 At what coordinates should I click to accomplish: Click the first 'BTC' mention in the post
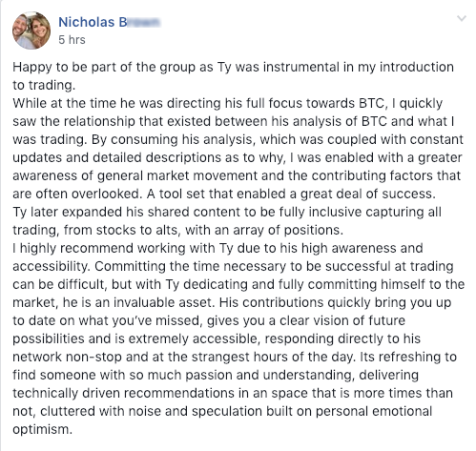pyautogui.click(x=371, y=103)
